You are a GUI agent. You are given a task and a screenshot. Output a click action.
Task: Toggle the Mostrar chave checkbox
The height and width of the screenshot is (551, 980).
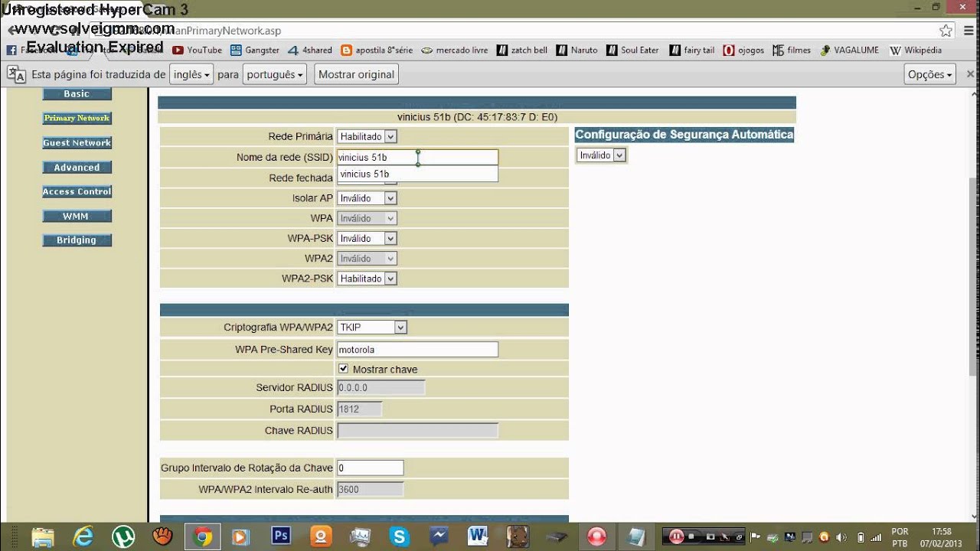(x=343, y=369)
